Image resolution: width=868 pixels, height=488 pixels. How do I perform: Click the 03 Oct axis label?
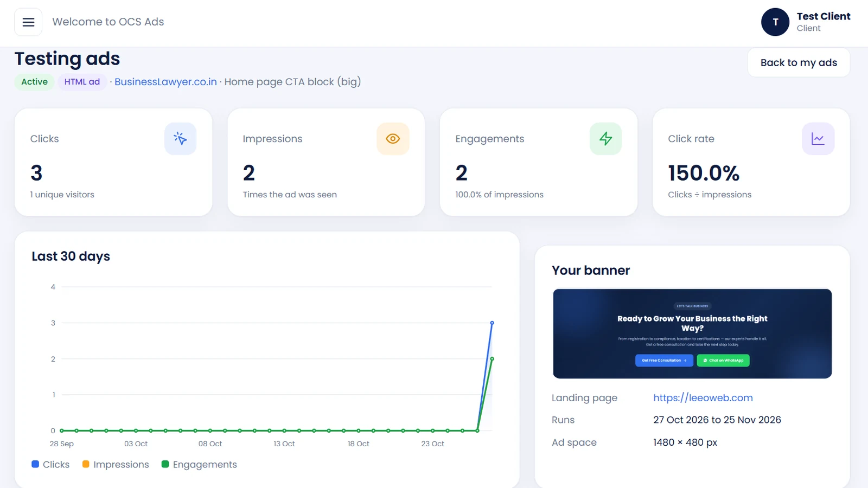pos(136,444)
